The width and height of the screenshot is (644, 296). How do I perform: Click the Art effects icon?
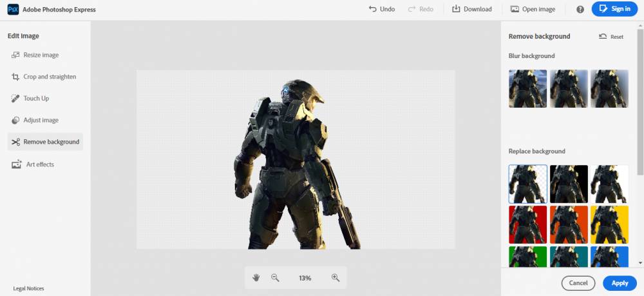[x=17, y=164]
